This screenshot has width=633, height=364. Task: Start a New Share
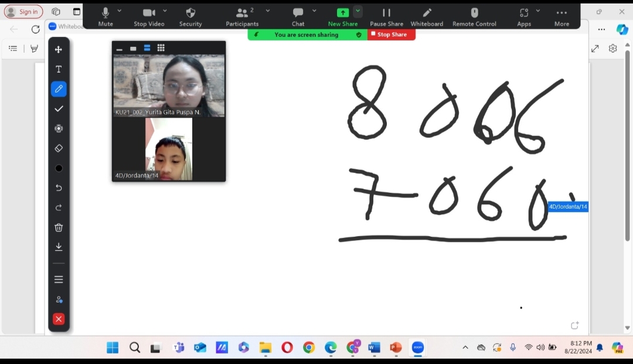[x=343, y=17]
